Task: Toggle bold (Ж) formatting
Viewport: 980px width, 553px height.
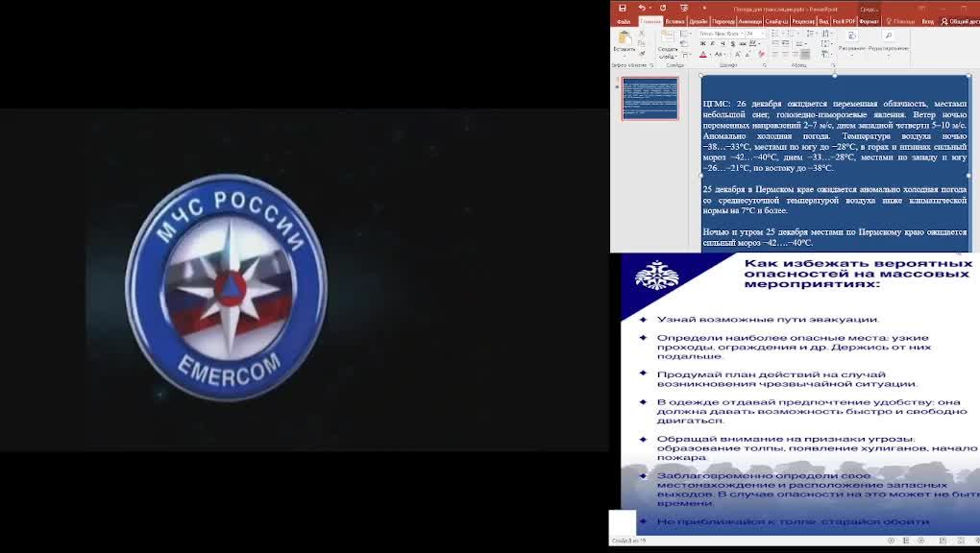Action: (702, 44)
